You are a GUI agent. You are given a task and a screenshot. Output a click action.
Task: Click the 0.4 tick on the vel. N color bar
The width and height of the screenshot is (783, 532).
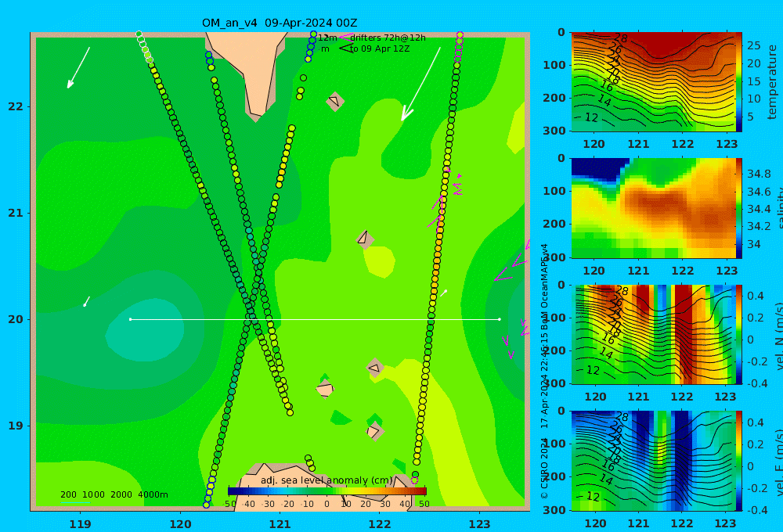point(756,296)
